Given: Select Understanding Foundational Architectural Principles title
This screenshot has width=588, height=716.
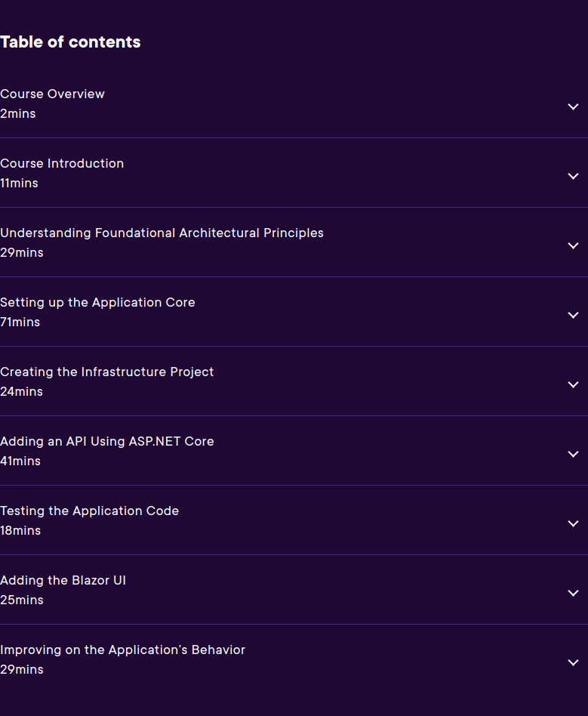Looking at the screenshot, I should pos(162,233).
